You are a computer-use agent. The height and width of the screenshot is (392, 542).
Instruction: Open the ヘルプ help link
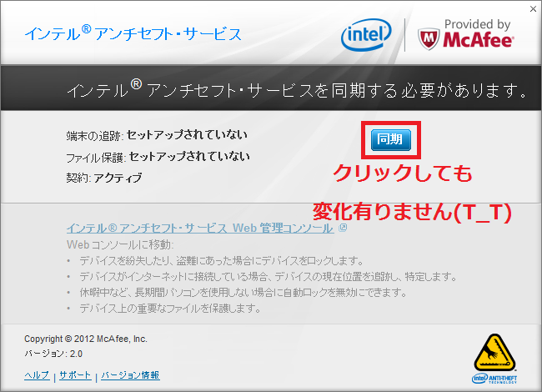point(37,375)
